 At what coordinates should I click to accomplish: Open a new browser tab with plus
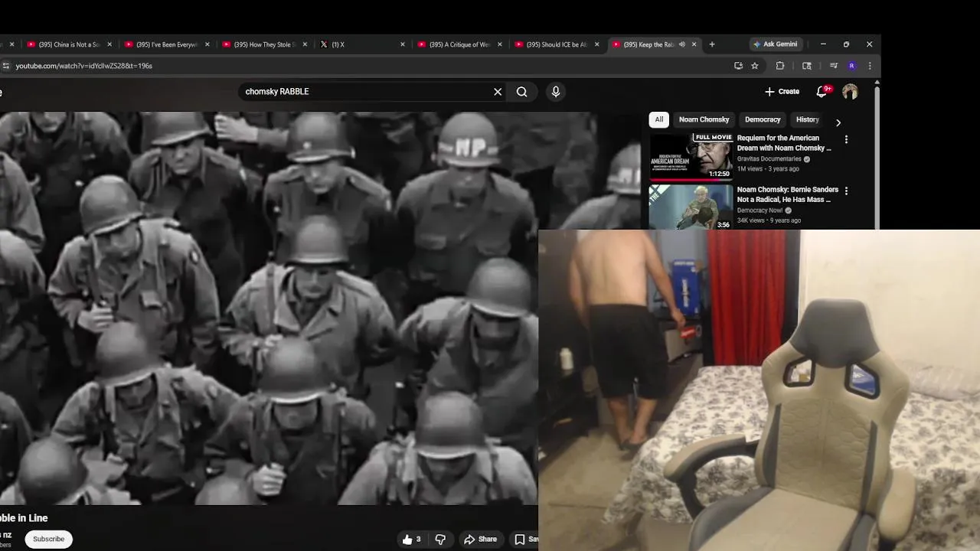point(712,44)
